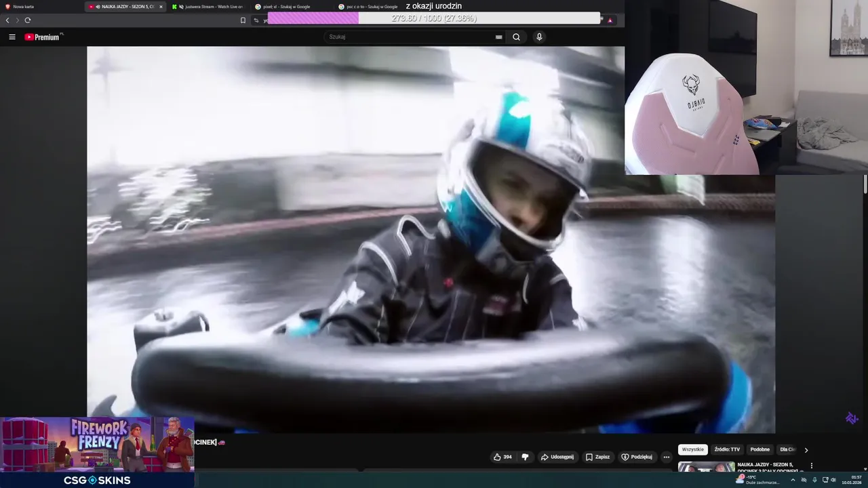Viewport: 868px width, 488px height.
Task: Go to the YouTube Premium home logo
Action: click(43, 37)
